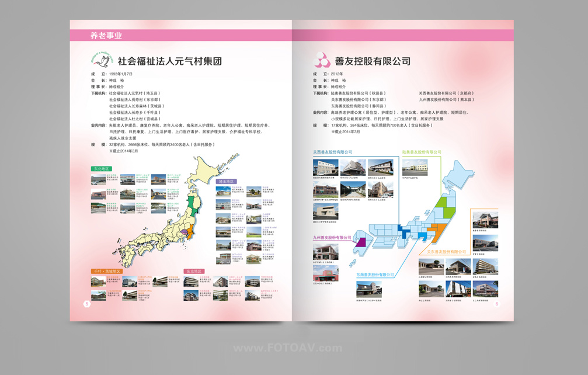Click the purple Kyushu area on the blue map
The width and height of the screenshot is (588, 375).
click(360, 242)
